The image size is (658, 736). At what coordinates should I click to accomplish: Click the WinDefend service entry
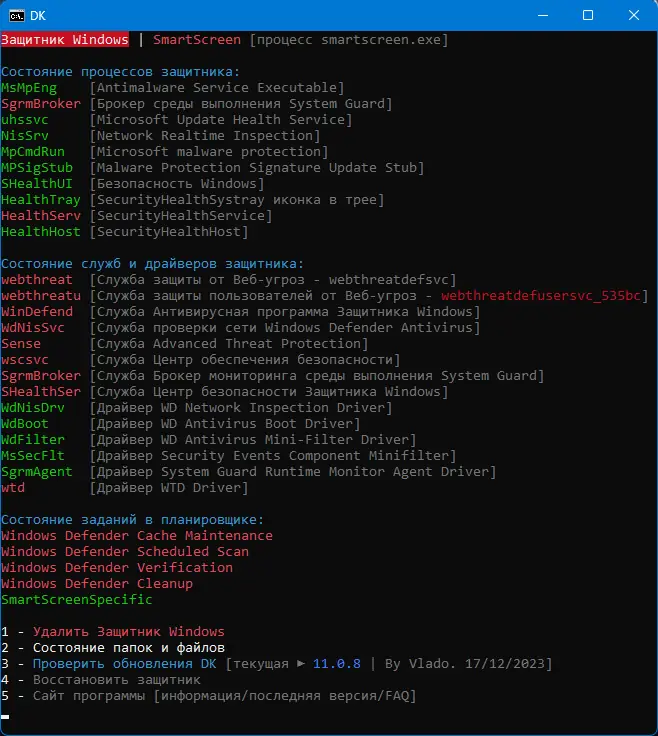(37, 312)
